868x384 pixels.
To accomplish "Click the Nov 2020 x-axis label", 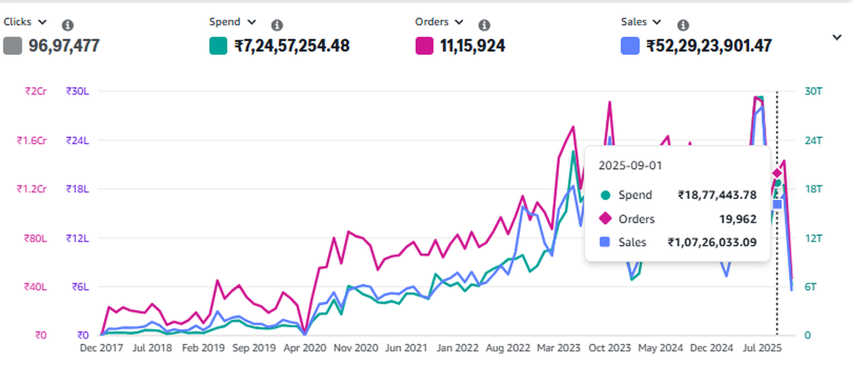I will (356, 348).
